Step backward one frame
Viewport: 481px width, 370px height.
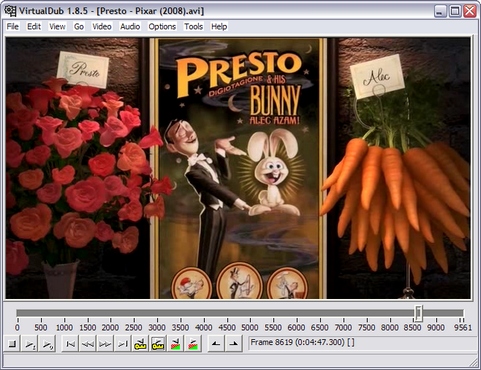pyautogui.click(x=88, y=344)
